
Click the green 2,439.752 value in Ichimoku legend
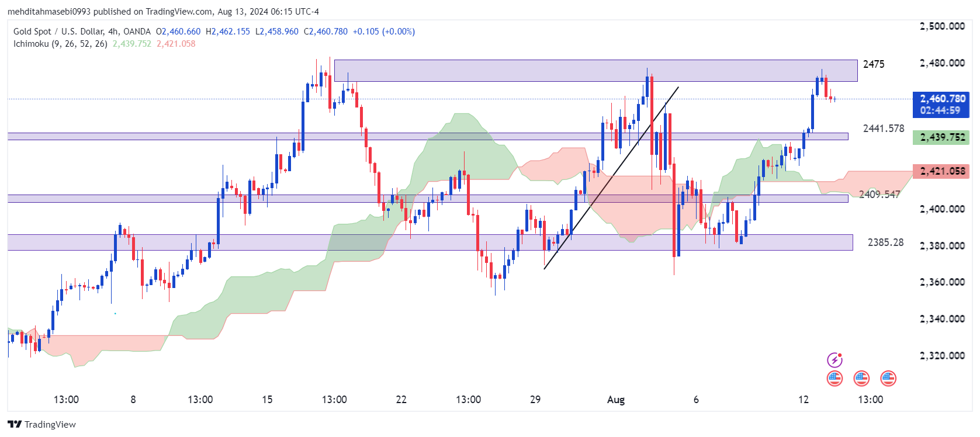coord(132,44)
